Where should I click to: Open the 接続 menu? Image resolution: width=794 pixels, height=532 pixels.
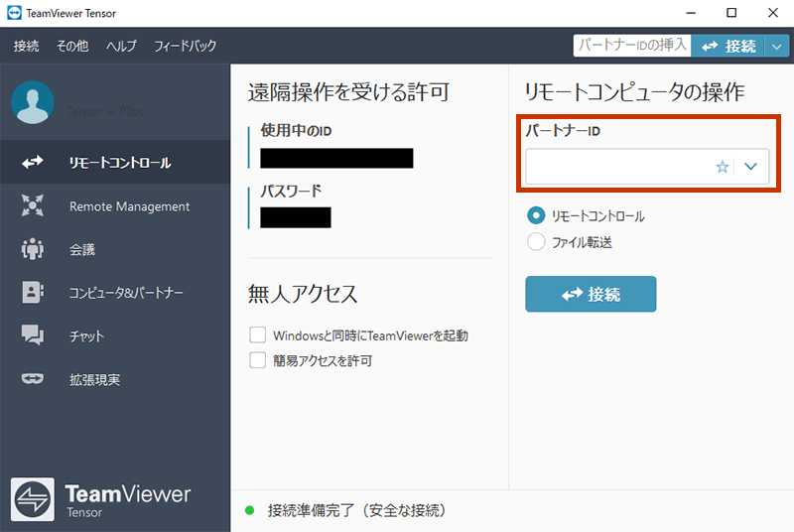tap(27, 46)
